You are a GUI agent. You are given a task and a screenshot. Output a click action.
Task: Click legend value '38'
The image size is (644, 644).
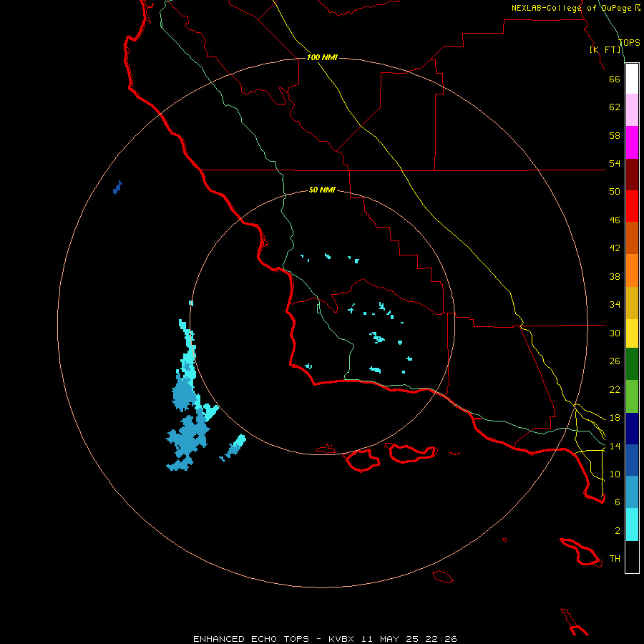tap(615, 276)
